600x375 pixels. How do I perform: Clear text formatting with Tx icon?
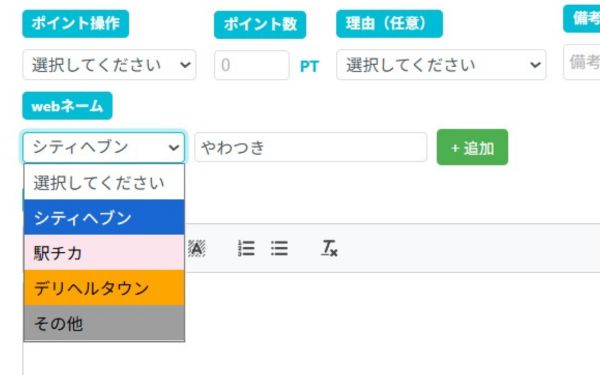329,248
